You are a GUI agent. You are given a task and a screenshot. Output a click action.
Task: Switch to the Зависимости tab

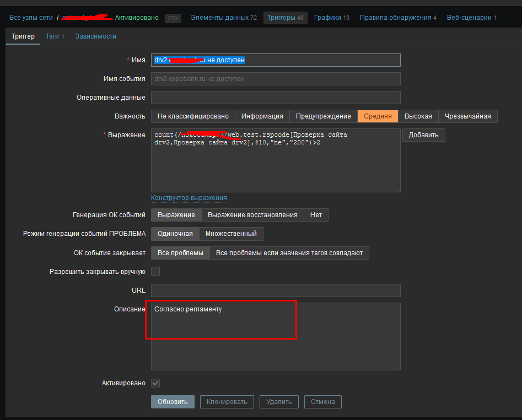(x=95, y=36)
